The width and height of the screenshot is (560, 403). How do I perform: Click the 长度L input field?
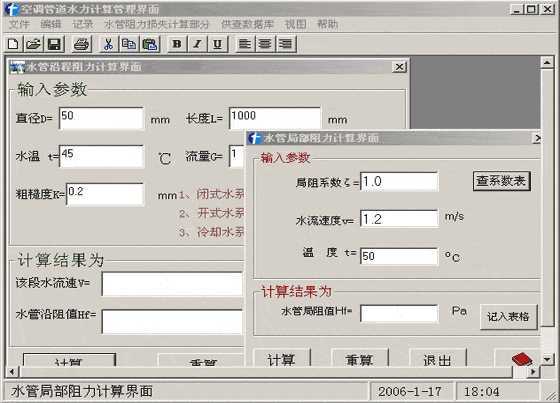[275, 118]
